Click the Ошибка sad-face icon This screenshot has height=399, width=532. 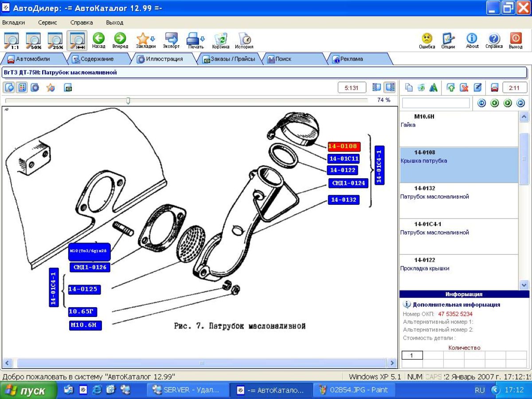tap(427, 40)
